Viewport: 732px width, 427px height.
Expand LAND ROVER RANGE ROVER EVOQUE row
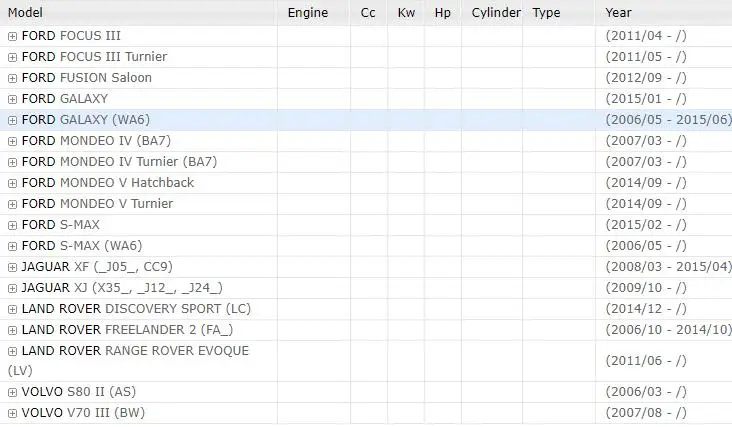click(x=13, y=351)
